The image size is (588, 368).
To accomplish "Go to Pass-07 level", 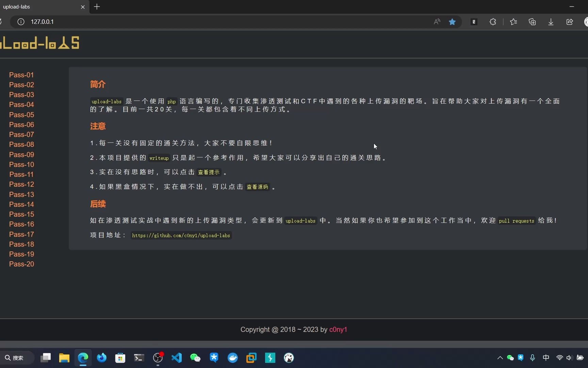I will point(21,135).
